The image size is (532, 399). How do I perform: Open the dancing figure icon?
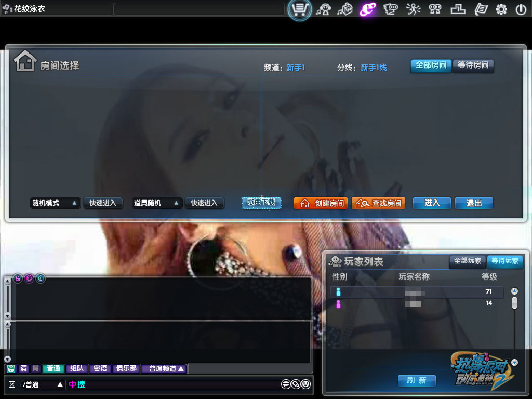click(x=413, y=9)
